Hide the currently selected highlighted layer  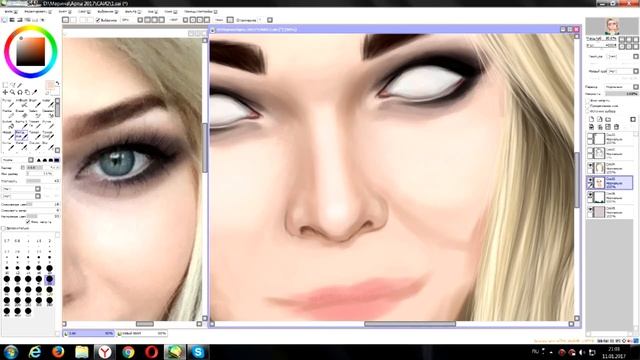(x=590, y=180)
